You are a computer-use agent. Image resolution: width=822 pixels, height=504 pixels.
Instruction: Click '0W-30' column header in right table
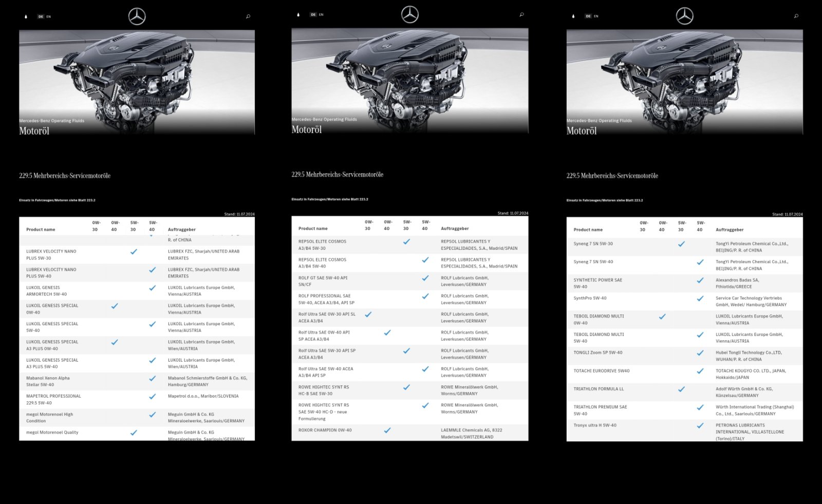tap(643, 226)
